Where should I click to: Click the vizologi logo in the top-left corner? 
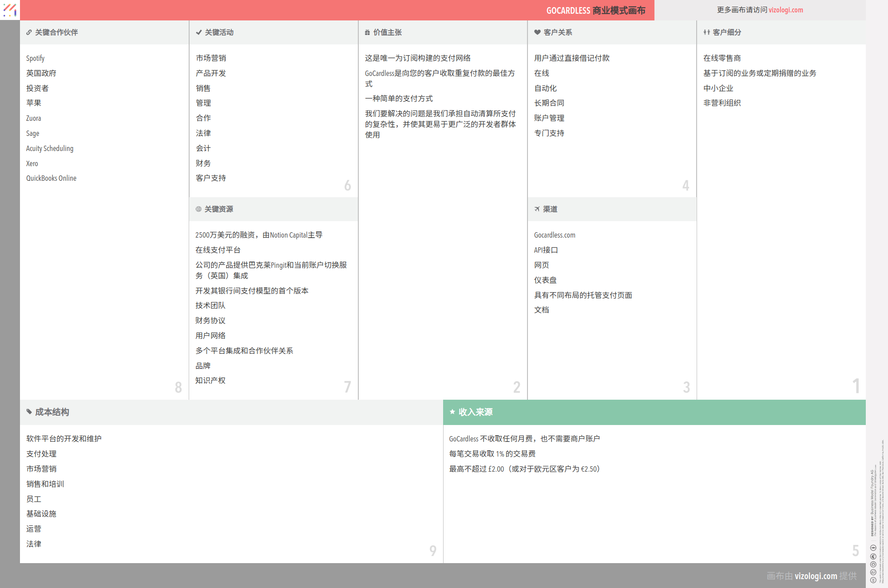tap(10, 10)
